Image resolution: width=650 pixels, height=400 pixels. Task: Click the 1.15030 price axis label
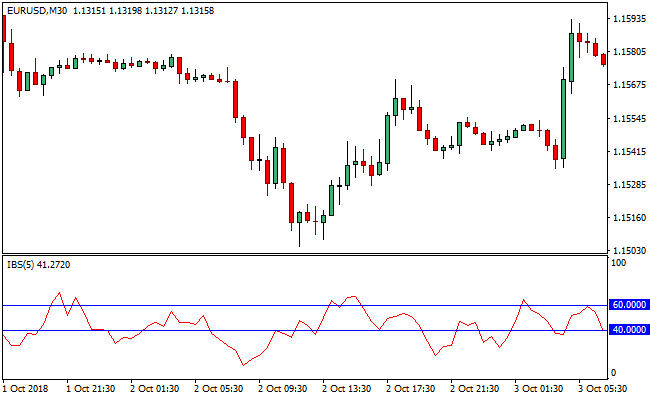(630, 251)
